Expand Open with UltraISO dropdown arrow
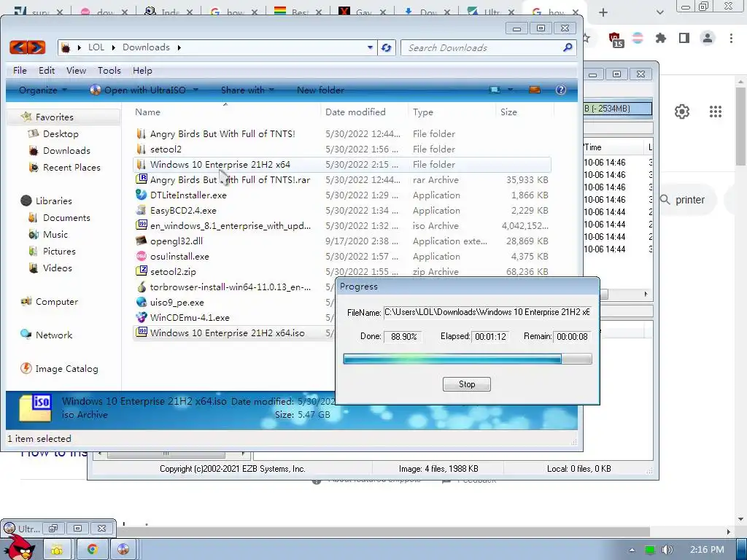Screen dimensions: 747x560 tap(196, 90)
